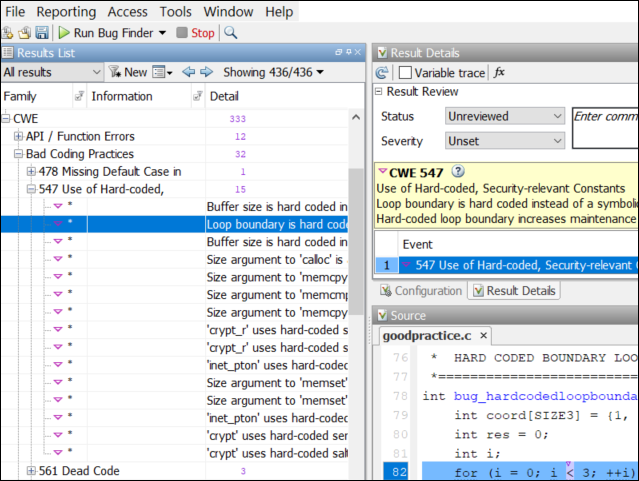Click the Results List panel header icon

8,53
